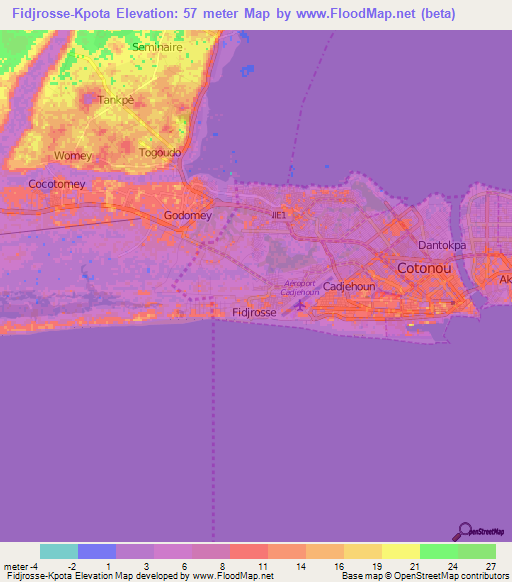This screenshot has height=582, width=512.
Task: Click the IIE1 map label
Action: [279, 215]
